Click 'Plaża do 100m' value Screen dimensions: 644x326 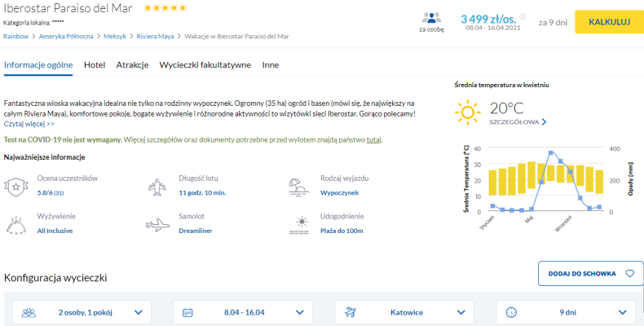pos(342,231)
